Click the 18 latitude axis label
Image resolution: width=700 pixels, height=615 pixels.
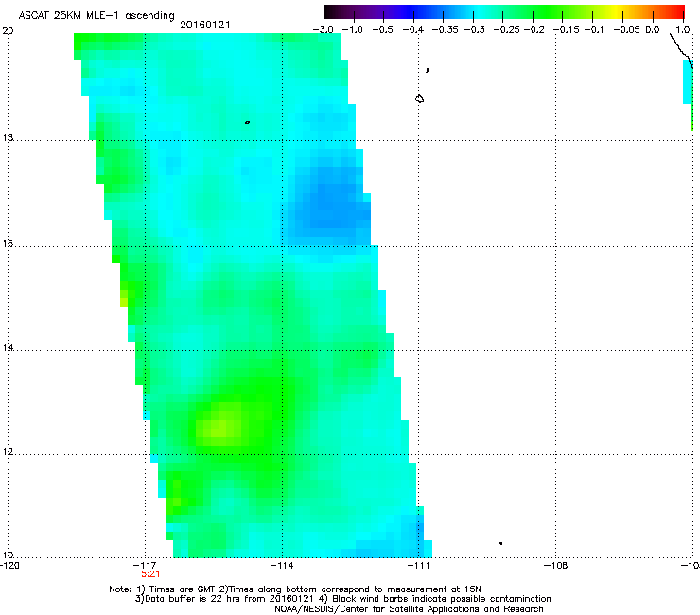pos(8,138)
